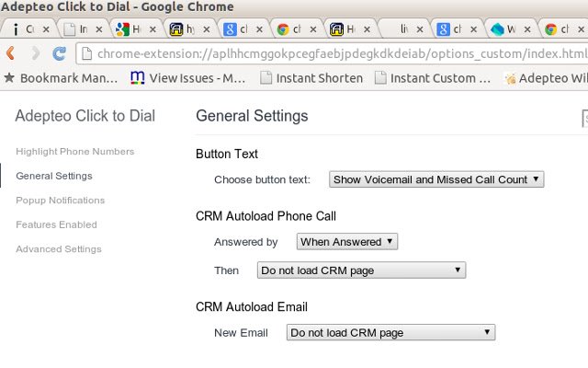This screenshot has width=588, height=368.
Task: Click the CRM Autoload Phone Call heading
Action: (266, 216)
